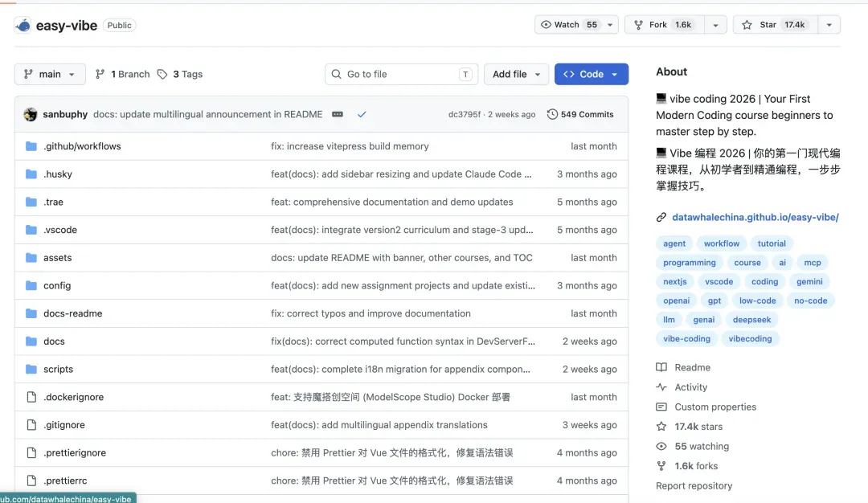Click file icon beside .dockerignore
Viewport: 868px width, 503px height.
(31, 397)
